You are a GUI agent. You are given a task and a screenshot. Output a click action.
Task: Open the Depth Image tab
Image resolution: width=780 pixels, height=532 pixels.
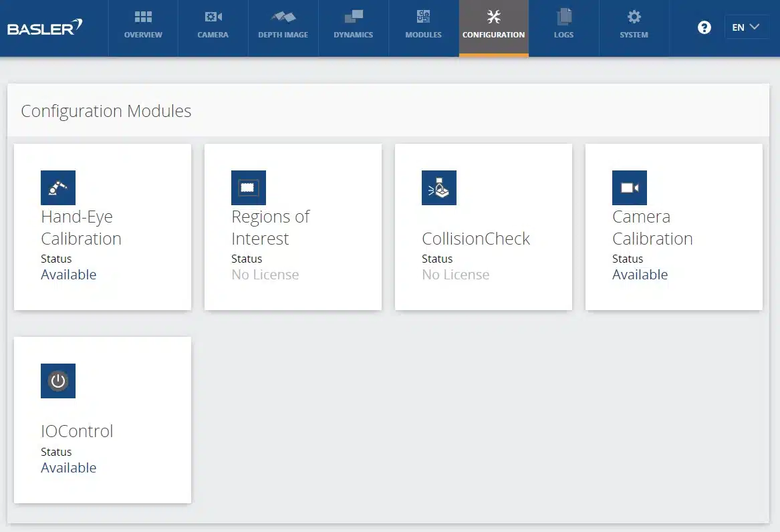coord(283,25)
